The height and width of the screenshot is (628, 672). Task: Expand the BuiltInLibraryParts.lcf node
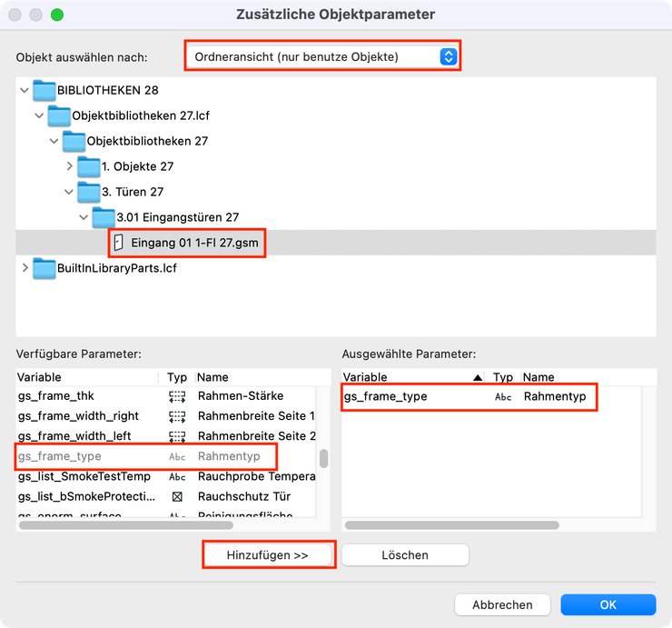click(24, 268)
